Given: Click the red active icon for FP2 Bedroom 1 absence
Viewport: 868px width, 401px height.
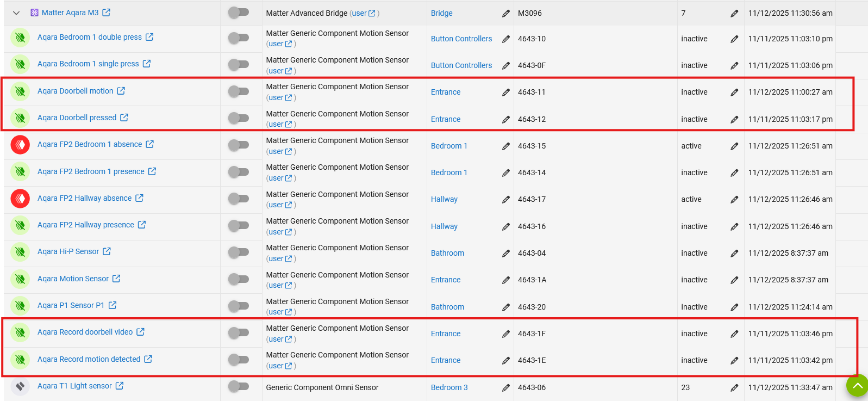Looking at the screenshot, I should click(20, 145).
